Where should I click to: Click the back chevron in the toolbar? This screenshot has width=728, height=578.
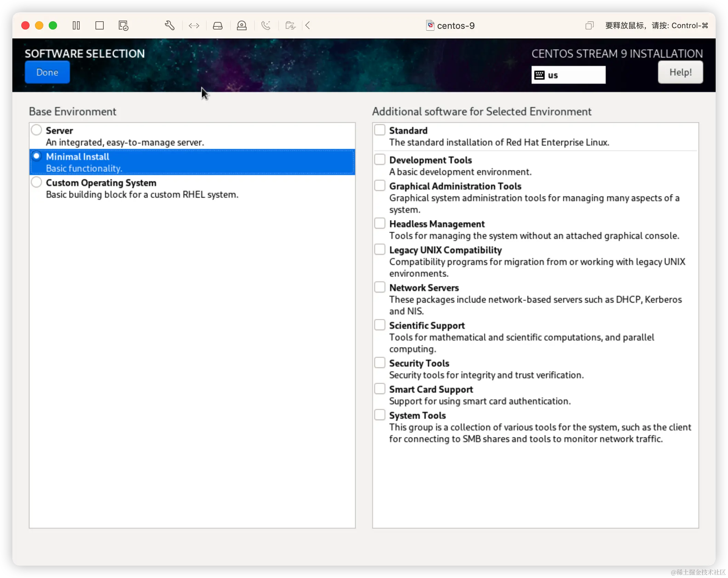pyautogui.click(x=308, y=25)
